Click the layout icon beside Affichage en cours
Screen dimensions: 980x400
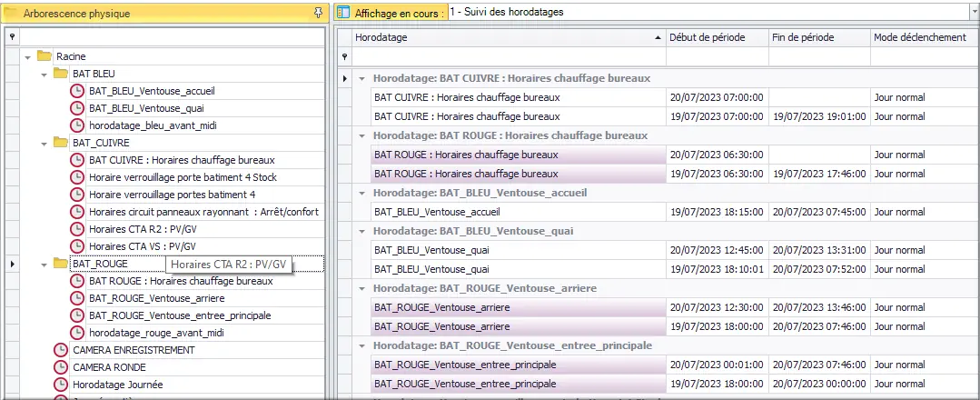(x=343, y=13)
